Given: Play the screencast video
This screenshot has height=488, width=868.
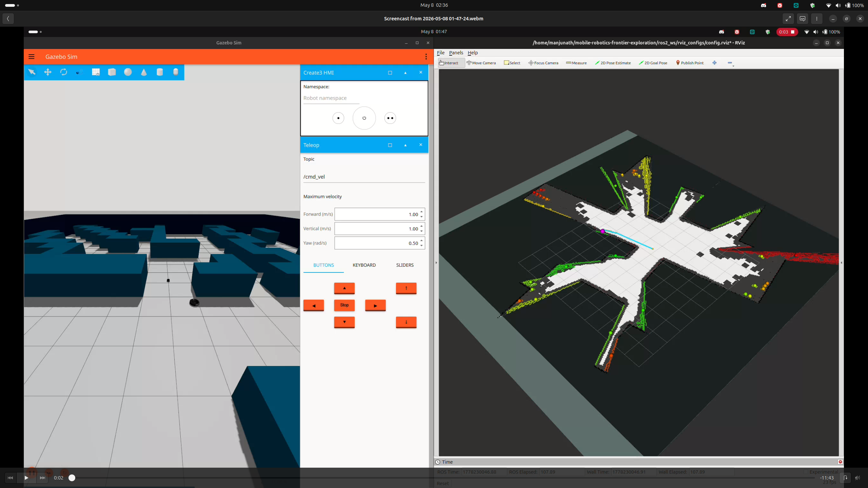Looking at the screenshot, I should (x=26, y=478).
